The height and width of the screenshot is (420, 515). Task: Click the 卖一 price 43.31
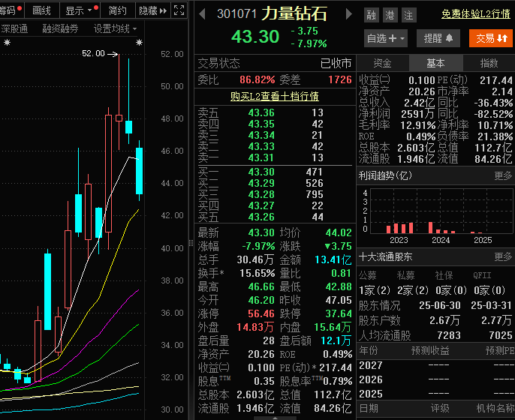point(261,157)
